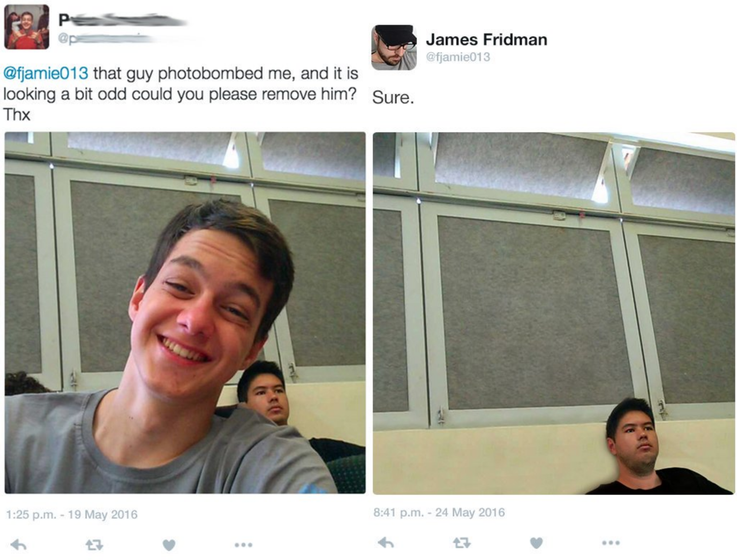Reply to James Fridman's tweet

tap(386, 543)
